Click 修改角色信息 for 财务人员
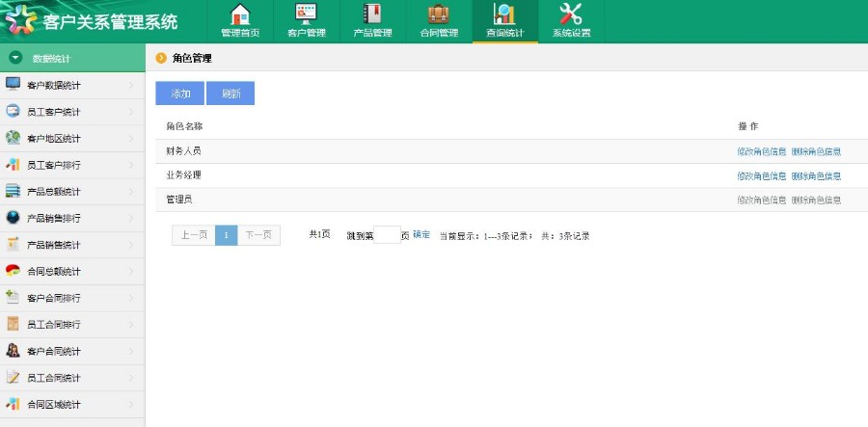868x427 pixels. click(x=761, y=151)
